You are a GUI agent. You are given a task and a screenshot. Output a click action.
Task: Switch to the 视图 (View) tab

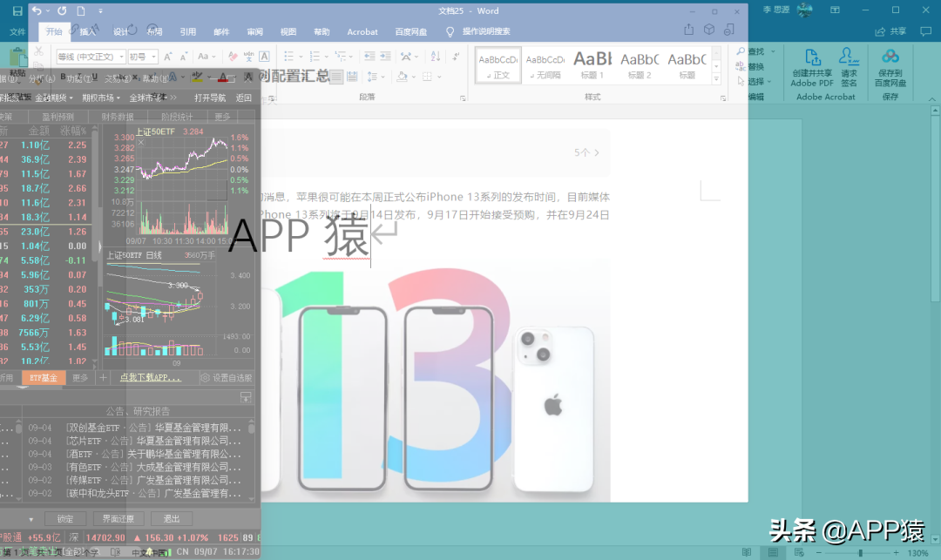click(x=288, y=31)
